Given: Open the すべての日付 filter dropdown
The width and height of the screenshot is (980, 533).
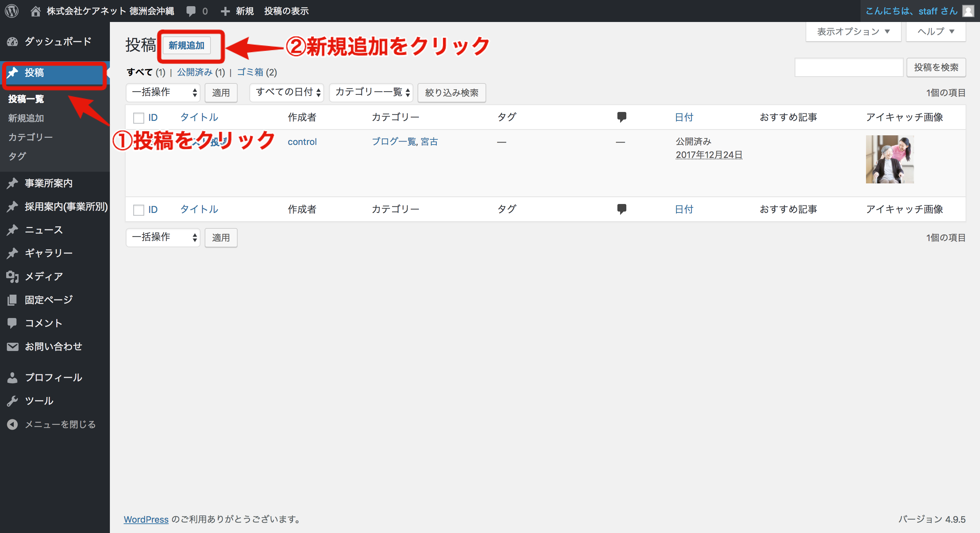Looking at the screenshot, I should tap(286, 92).
